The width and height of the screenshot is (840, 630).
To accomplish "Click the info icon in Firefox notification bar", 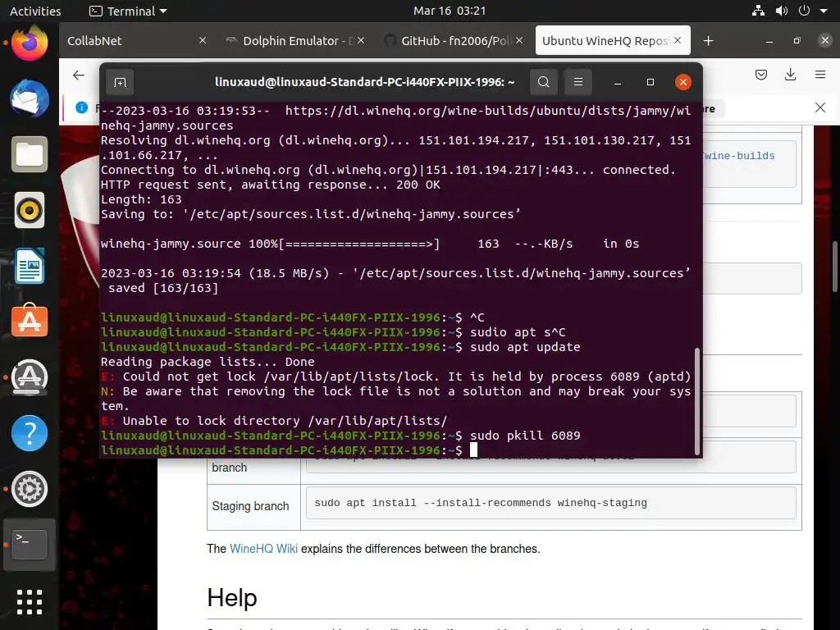I will (81, 107).
